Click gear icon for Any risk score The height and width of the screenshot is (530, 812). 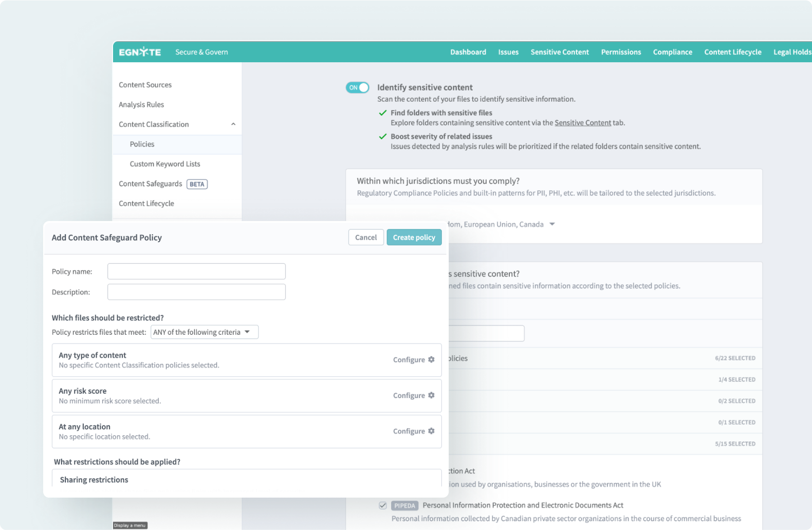tap(431, 395)
